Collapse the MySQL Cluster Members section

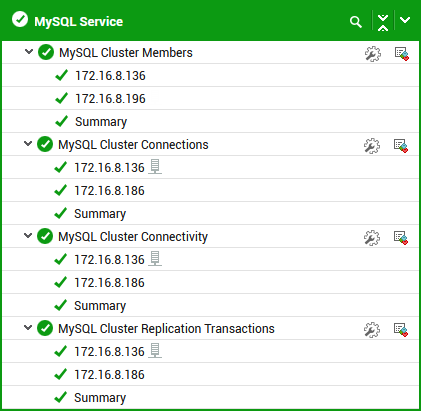coord(29,52)
